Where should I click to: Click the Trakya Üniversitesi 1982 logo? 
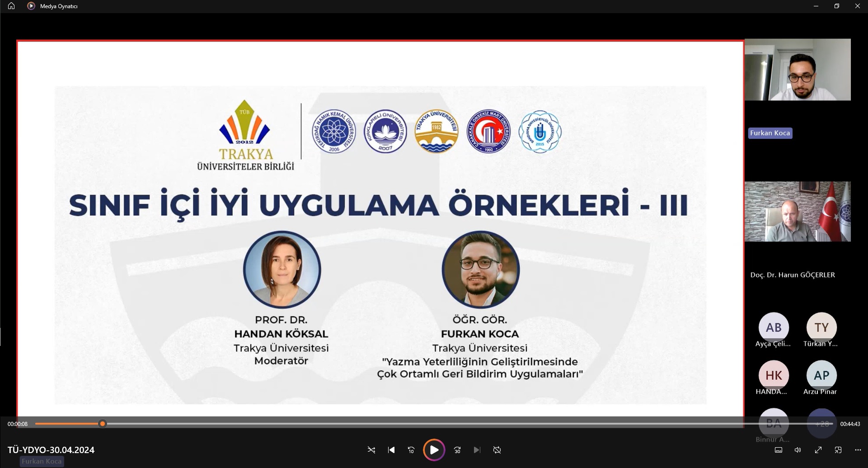coord(436,132)
